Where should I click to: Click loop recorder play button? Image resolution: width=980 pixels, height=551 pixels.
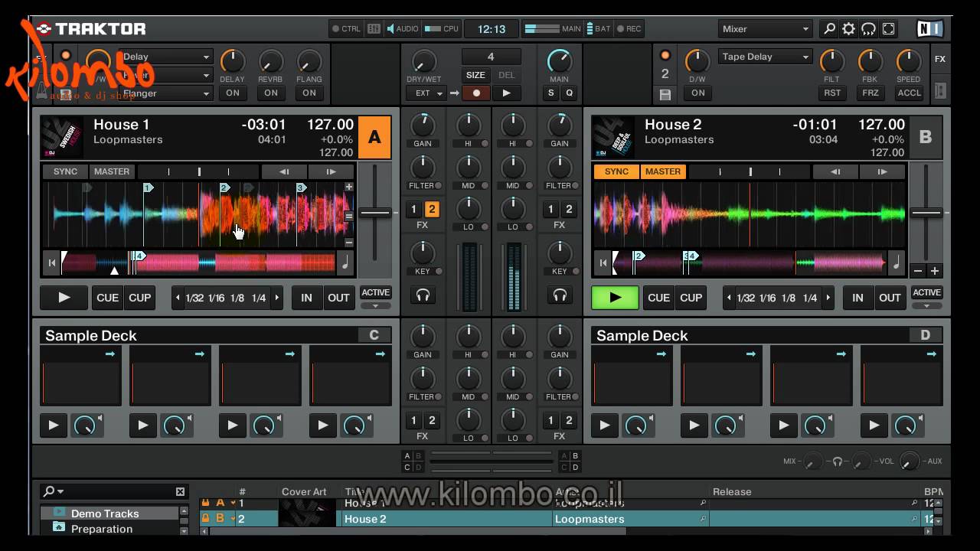pyautogui.click(x=506, y=93)
